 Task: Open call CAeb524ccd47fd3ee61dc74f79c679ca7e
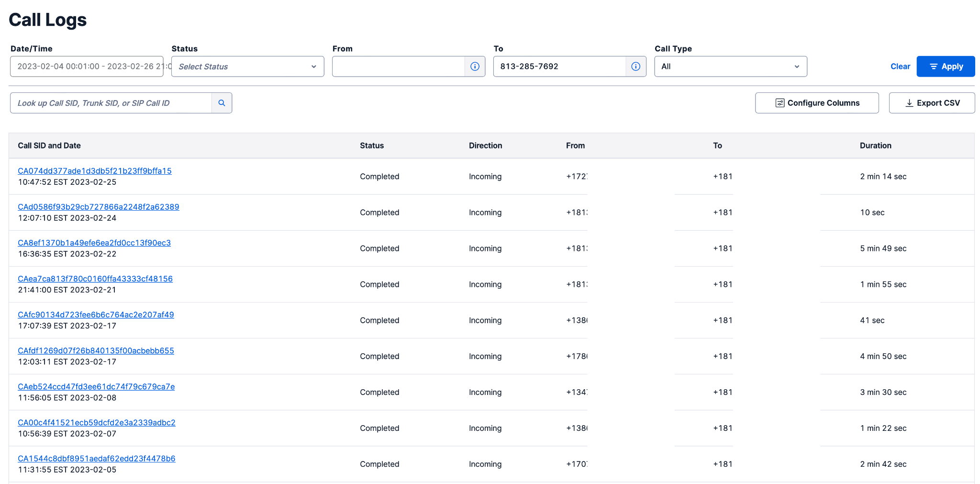click(96, 386)
